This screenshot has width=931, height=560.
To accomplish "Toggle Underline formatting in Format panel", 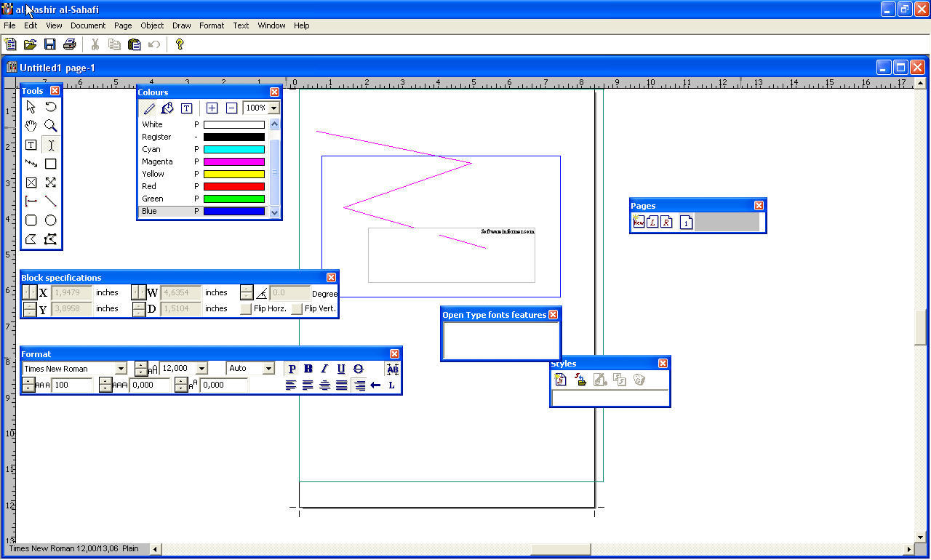I will point(341,369).
